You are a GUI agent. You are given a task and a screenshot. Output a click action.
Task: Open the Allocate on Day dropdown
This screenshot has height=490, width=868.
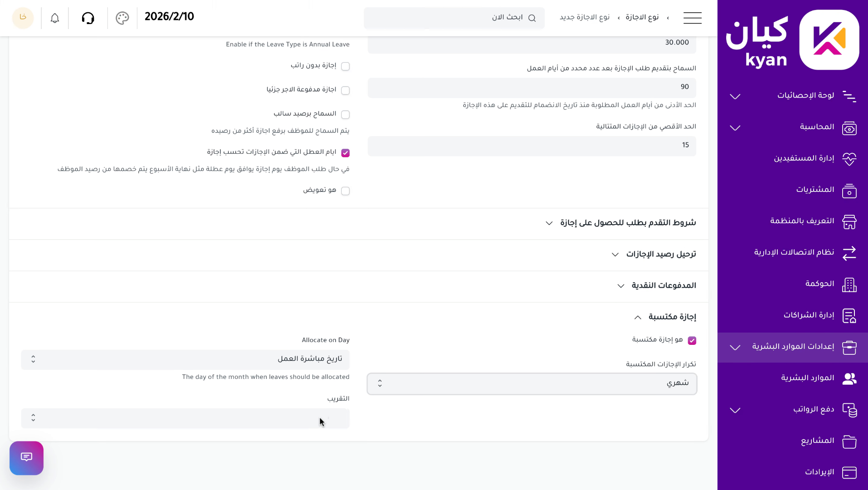(185, 359)
